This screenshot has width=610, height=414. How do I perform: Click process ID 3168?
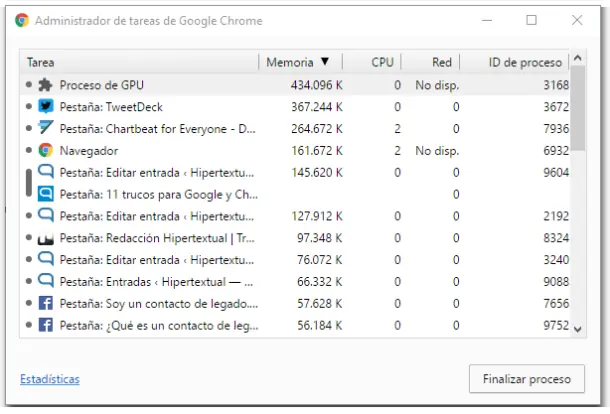click(556, 85)
